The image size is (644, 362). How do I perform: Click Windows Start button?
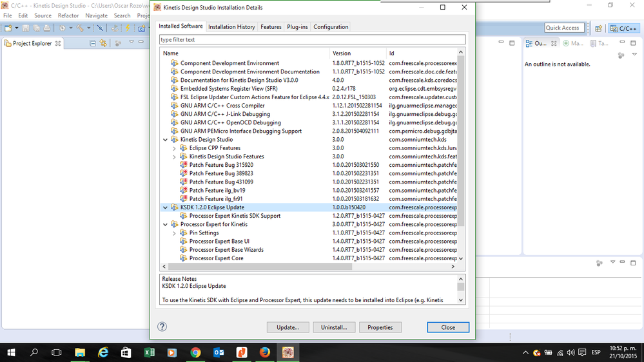point(11,352)
